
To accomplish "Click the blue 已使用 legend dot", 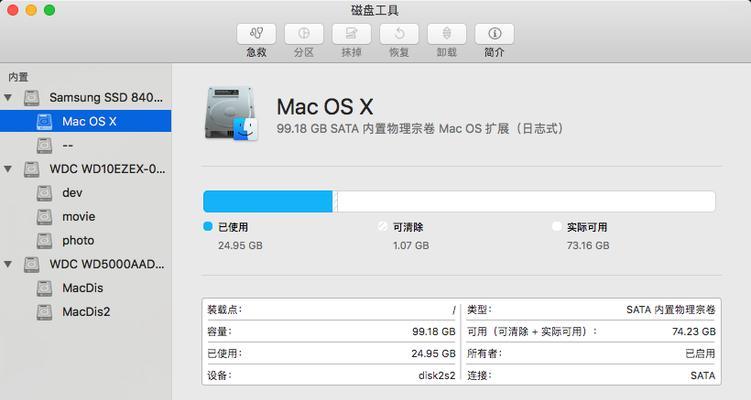I will (x=208, y=227).
